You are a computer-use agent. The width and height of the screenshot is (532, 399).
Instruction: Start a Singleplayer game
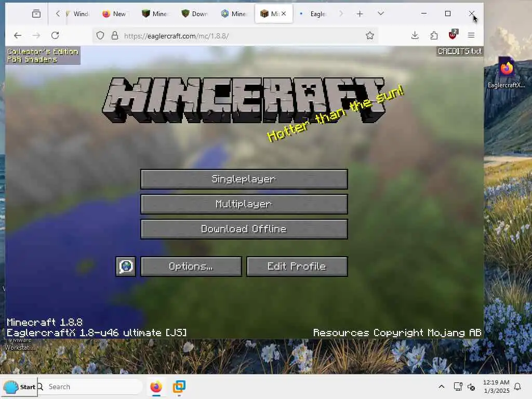pyautogui.click(x=244, y=179)
